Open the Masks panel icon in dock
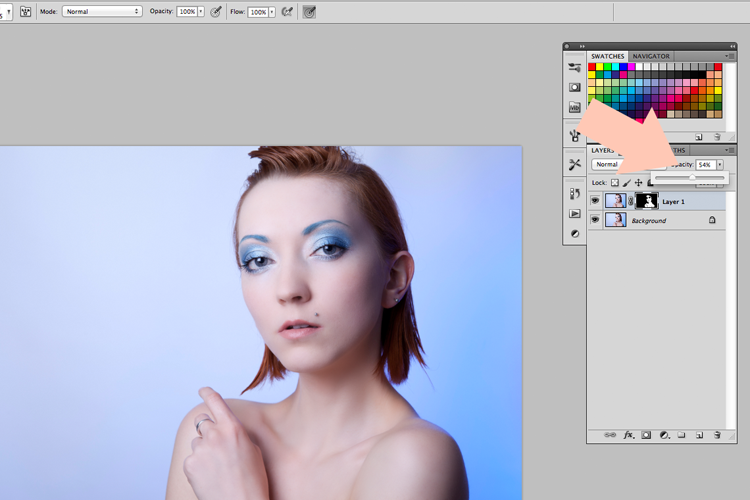Screen dimensions: 750x500 574,87
